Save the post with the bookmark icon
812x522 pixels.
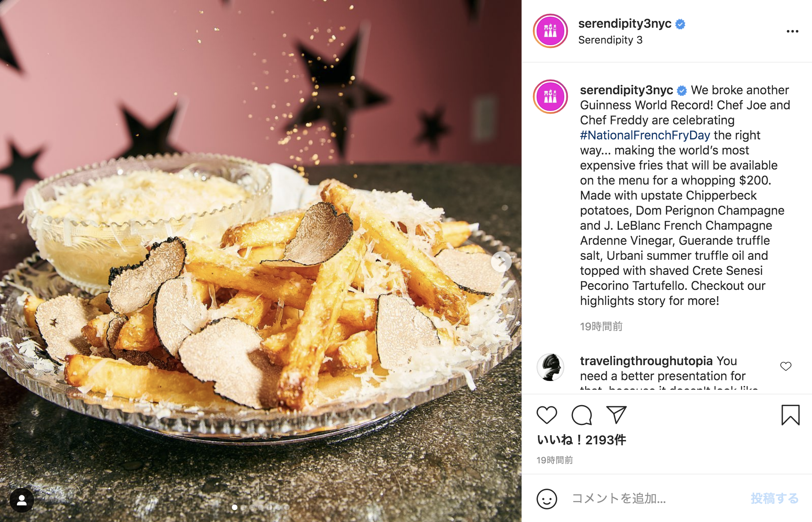tap(790, 415)
